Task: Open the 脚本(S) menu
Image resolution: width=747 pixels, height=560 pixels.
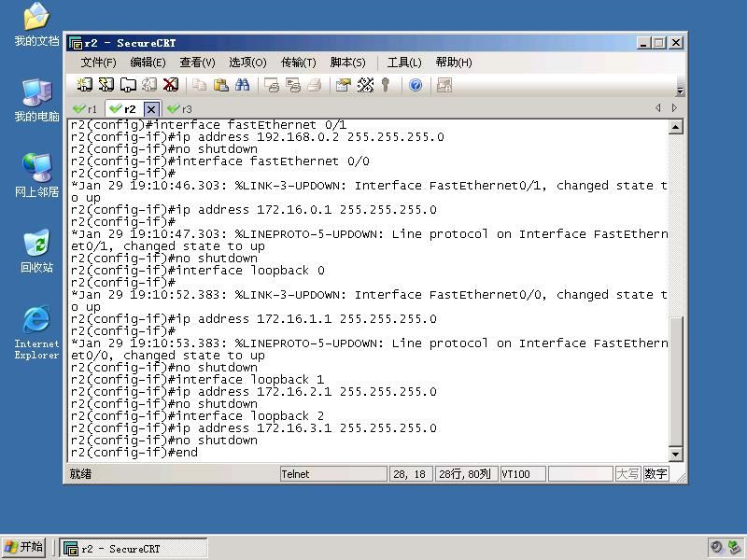Action: pos(347,63)
